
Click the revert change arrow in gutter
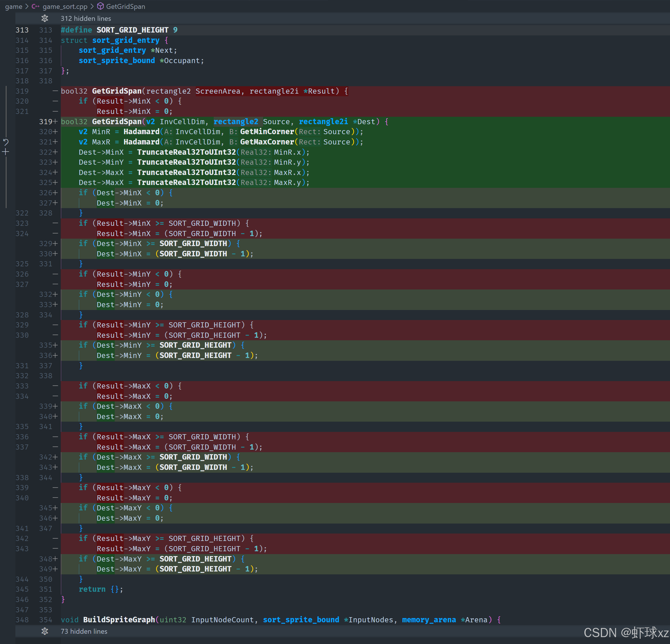coord(6,142)
